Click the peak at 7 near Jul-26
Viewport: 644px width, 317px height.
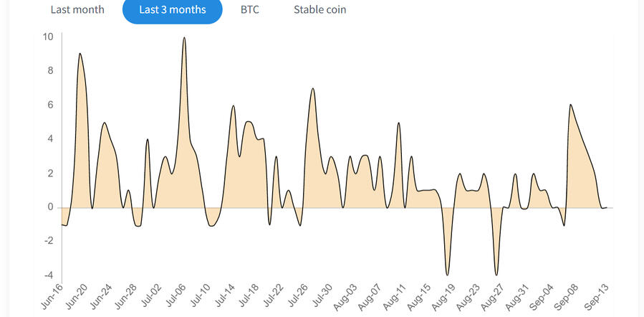pos(313,89)
